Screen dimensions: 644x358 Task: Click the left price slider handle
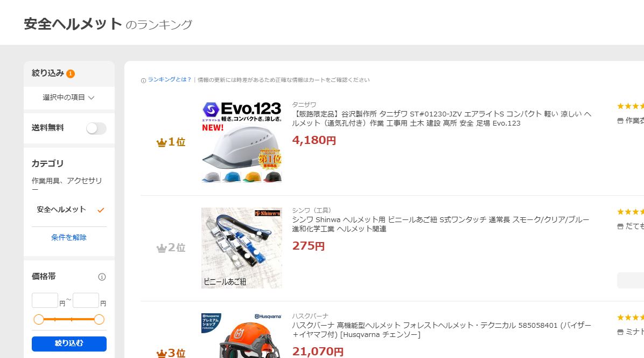coord(39,319)
